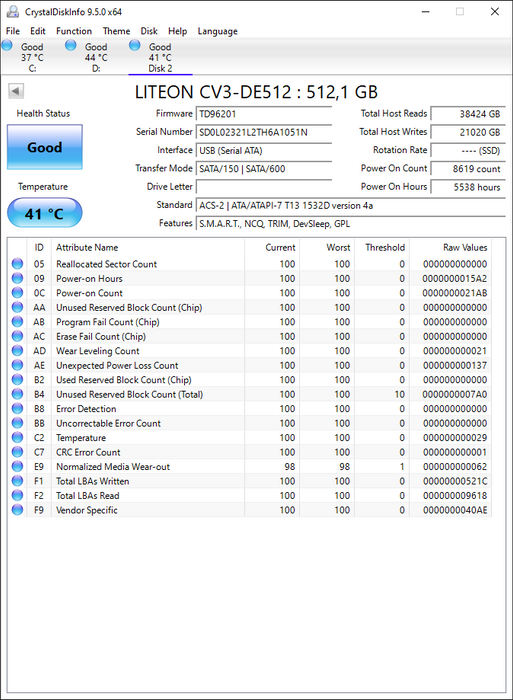Open the File menu
513x700 pixels.
(13, 31)
